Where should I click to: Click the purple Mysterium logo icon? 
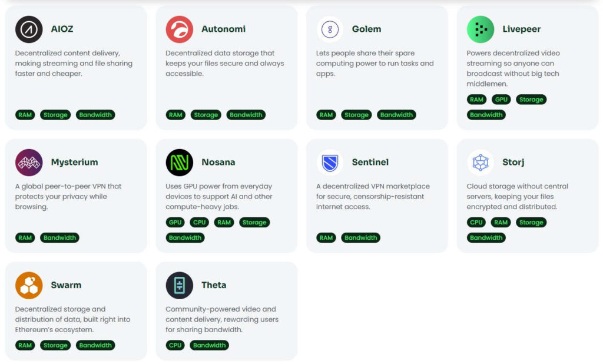(29, 163)
